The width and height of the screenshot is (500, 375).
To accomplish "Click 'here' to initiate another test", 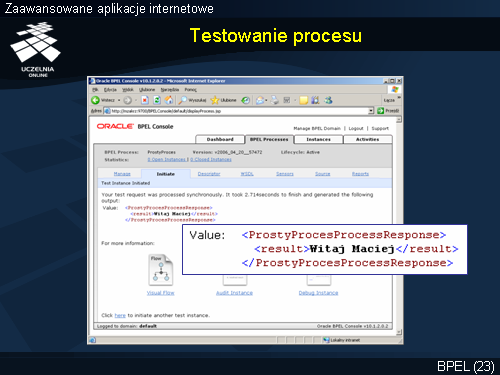I will [x=120, y=315].
